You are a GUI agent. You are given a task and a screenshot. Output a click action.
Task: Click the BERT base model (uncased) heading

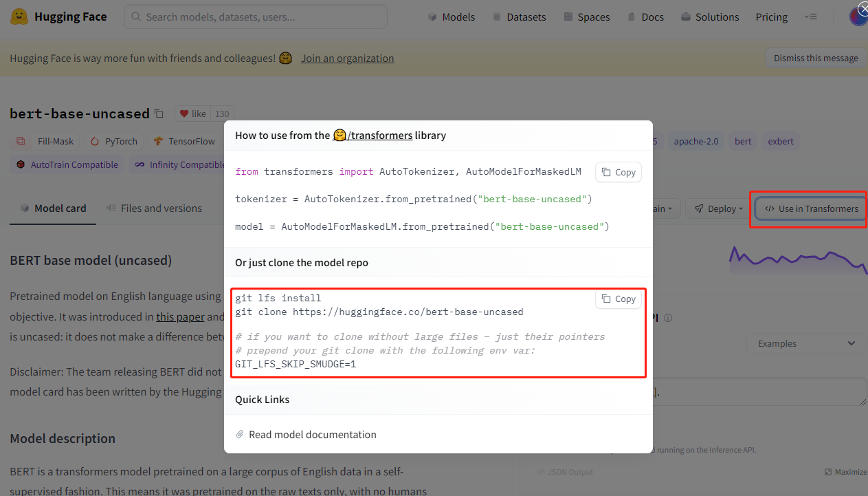tap(91, 261)
